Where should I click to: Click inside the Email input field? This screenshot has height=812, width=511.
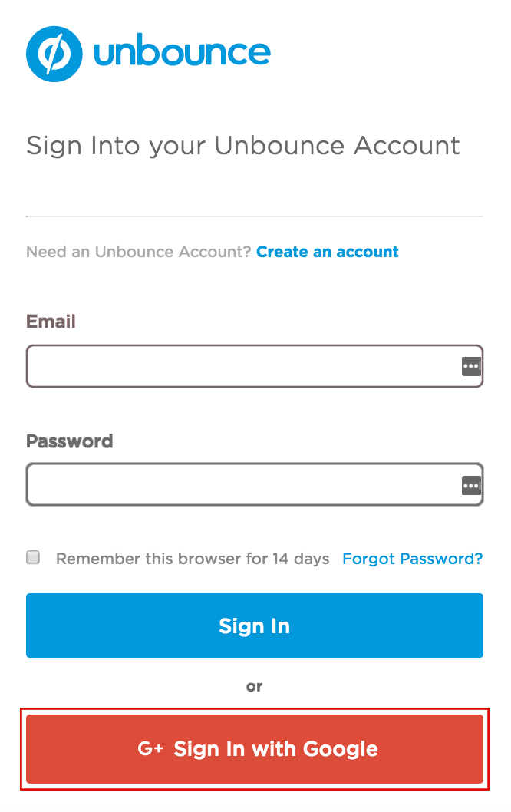tap(230, 365)
